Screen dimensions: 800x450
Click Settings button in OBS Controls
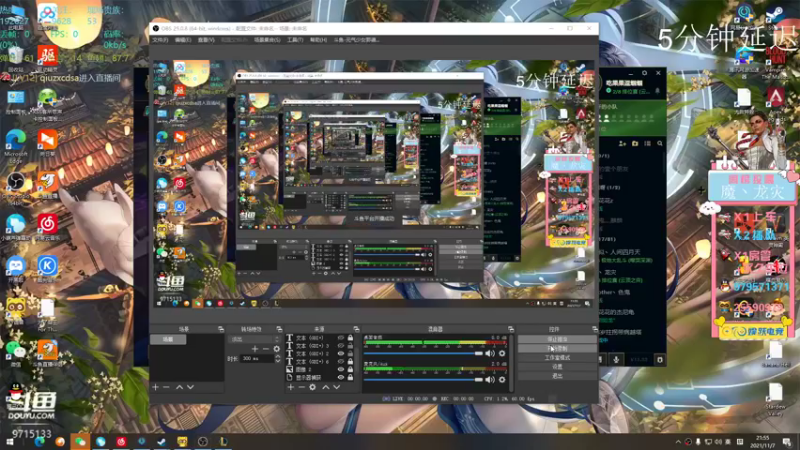point(557,367)
